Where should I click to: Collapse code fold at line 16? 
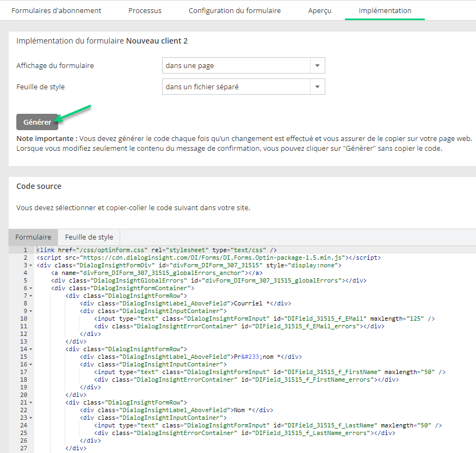tap(30, 365)
